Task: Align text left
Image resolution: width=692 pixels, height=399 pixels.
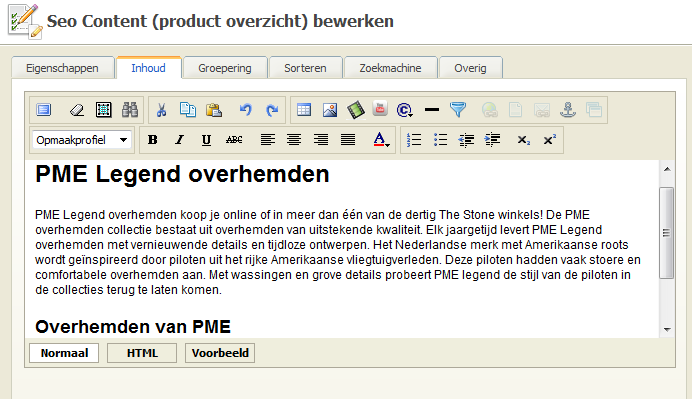Action: pyautogui.click(x=267, y=140)
